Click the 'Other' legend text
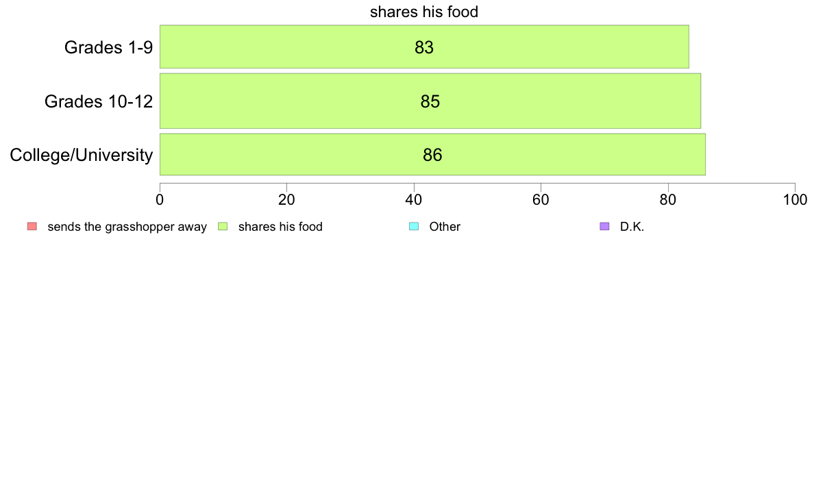This screenshot has width=814, height=504. (x=445, y=227)
